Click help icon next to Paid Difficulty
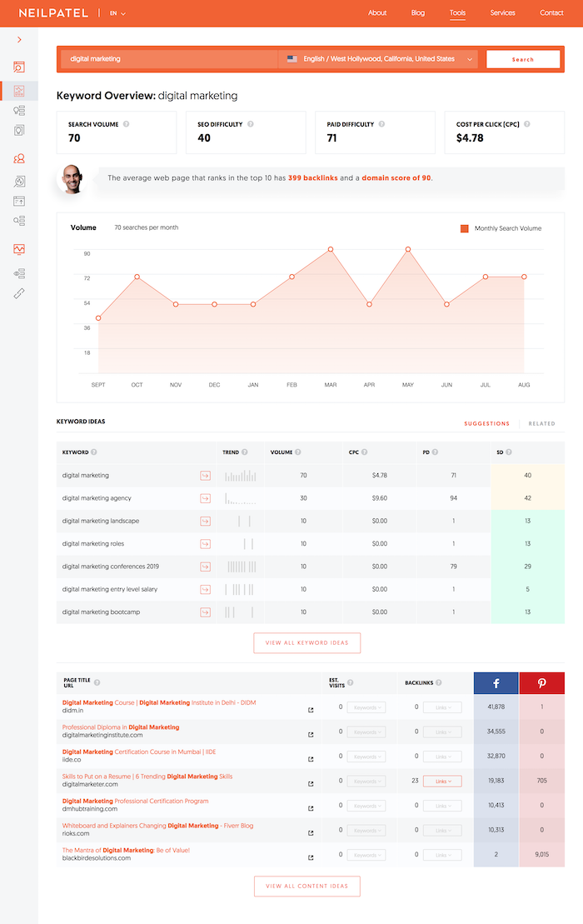583x924 pixels. 381,124
